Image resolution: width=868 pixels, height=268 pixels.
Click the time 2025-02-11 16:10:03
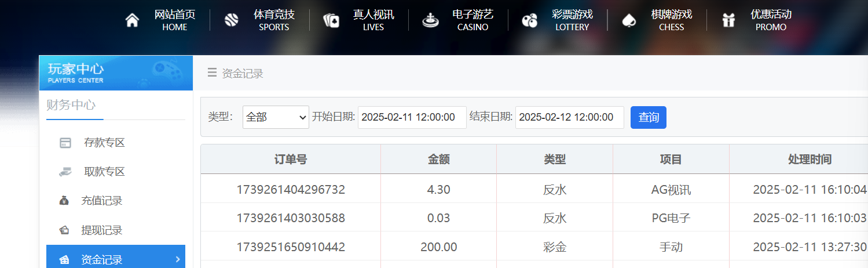point(810,218)
